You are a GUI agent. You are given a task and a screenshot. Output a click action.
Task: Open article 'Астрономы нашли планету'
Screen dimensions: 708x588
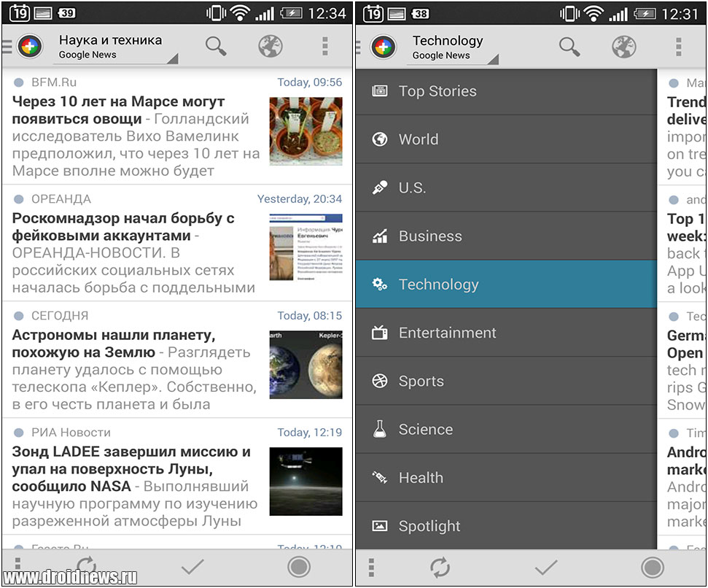177,360
